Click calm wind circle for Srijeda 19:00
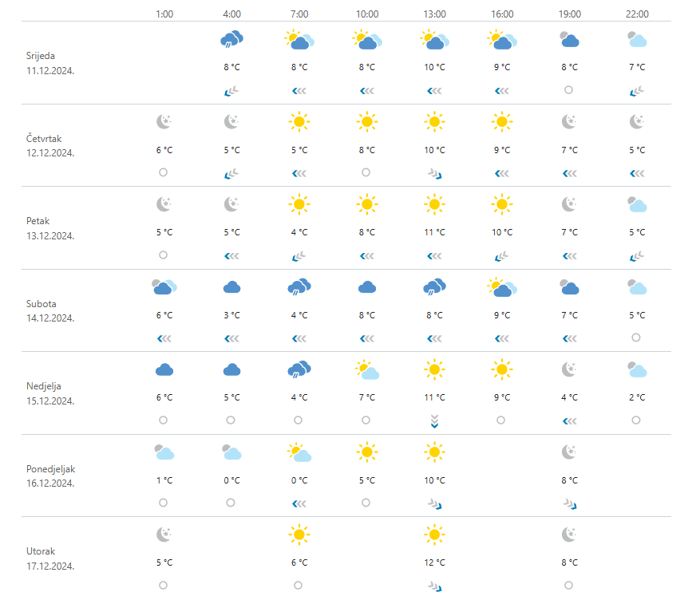This screenshot has width=700, height=596. coord(569,89)
